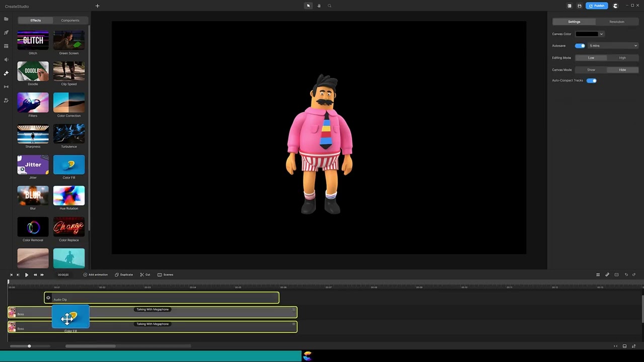Set Canvas Mode to Show

tap(591, 70)
